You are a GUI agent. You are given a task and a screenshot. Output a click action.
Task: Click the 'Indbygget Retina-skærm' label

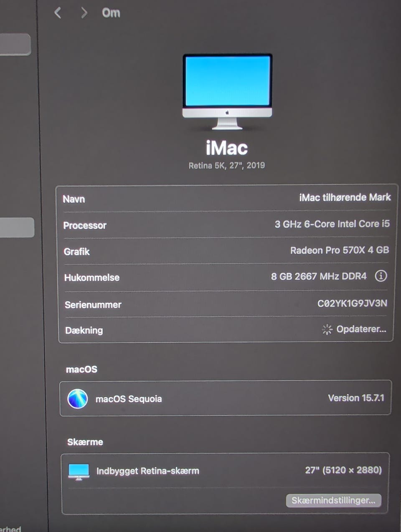click(x=148, y=471)
